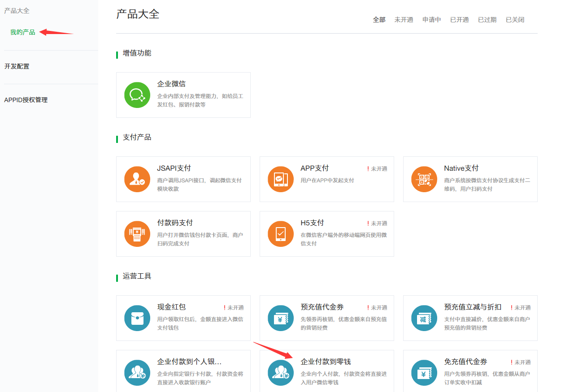The width and height of the screenshot is (565, 392).
Task: Open the 付款码支付 product title
Action: (175, 223)
